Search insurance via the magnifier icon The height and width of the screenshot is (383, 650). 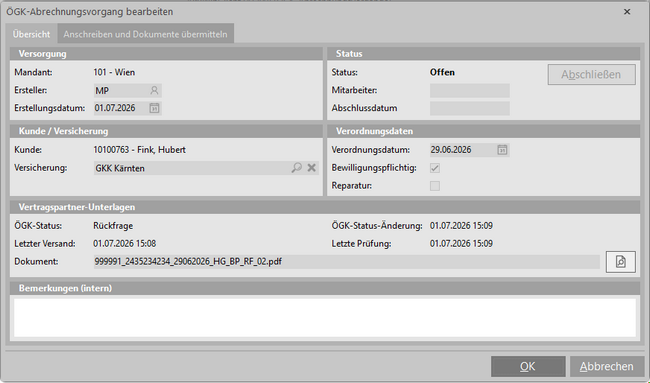click(296, 167)
